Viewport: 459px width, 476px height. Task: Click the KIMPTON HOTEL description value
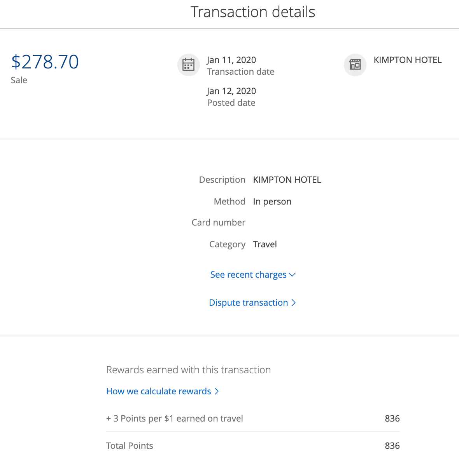(x=287, y=180)
